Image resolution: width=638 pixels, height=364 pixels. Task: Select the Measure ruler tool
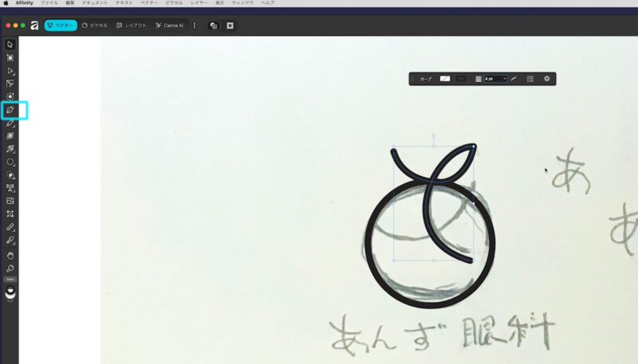[x=10, y=227]
